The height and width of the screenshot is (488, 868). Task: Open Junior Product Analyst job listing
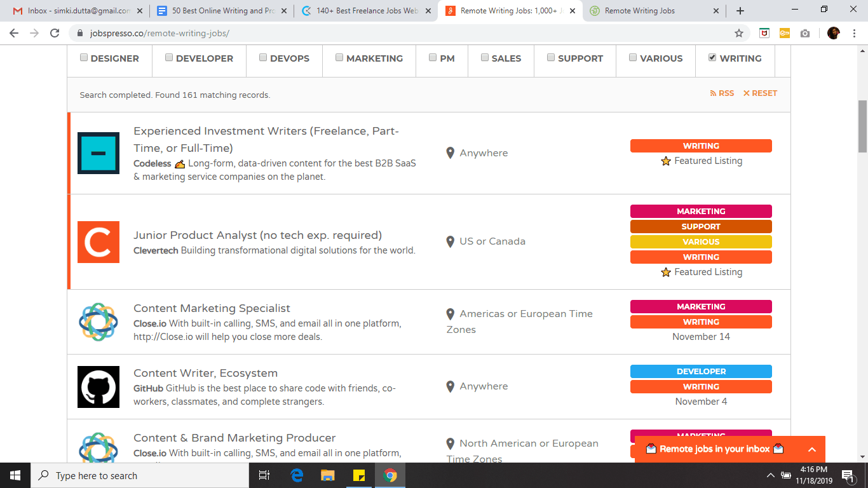coord(257,235)
